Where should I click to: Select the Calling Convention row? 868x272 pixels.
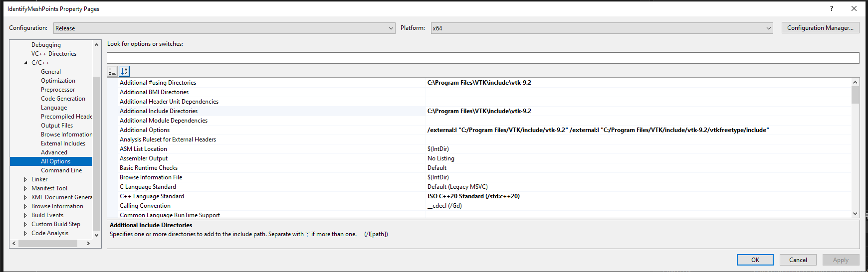(x=479, y=206)
